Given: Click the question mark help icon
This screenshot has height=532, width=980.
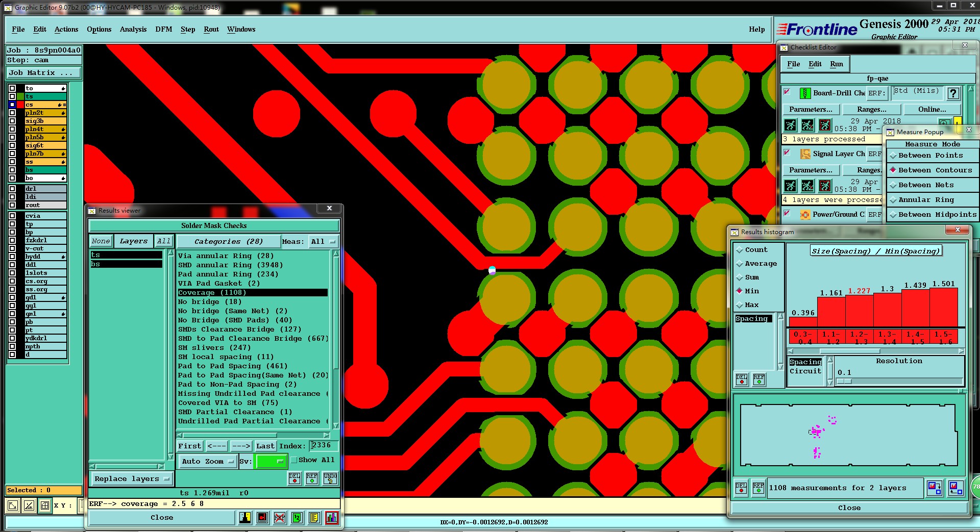Looking at the screenshot, I should (x=952, y=93).
